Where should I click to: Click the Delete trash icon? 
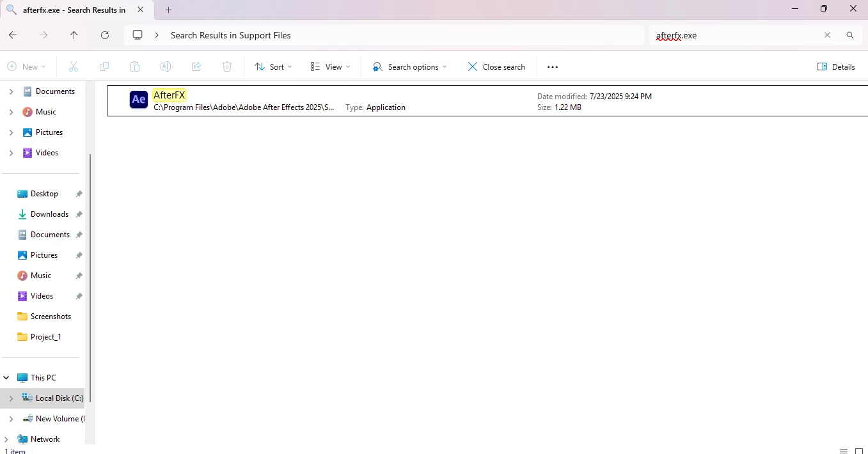(x=227, y=67)
